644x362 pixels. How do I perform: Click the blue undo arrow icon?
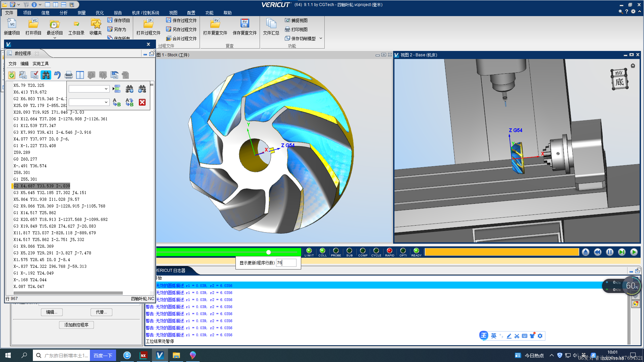(x=57, y=75)
